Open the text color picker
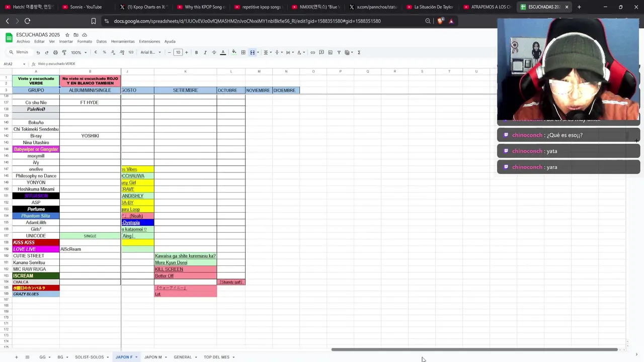This screenshot has width=644, height=362. 223,52
